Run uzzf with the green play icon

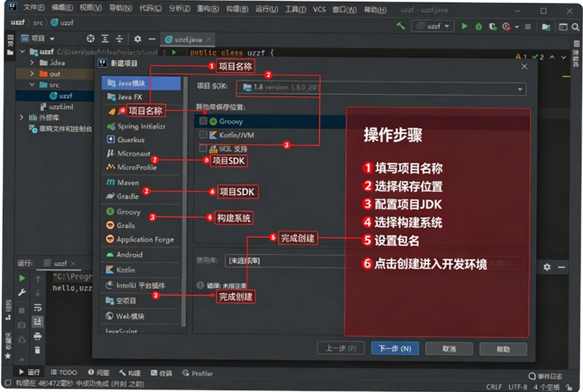[465, 26]
